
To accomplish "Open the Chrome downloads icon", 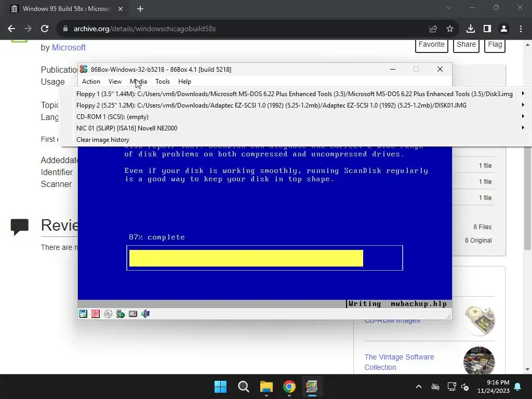I will tap(471, 29).
